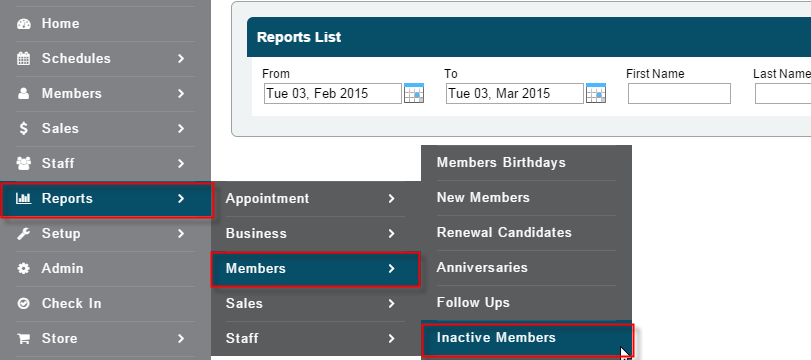Open the Setup sidebar menu
Screen dimensions: 811x360
[x=106, y=233]
